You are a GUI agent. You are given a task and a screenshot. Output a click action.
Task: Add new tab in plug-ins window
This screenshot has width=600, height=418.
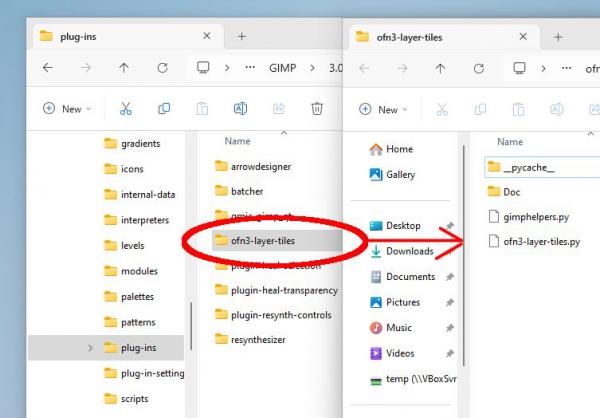[x=241, y=36]
